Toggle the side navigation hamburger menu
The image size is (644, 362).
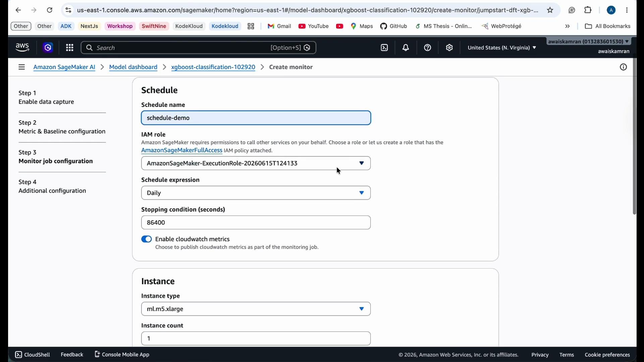(x=22, y=67)
